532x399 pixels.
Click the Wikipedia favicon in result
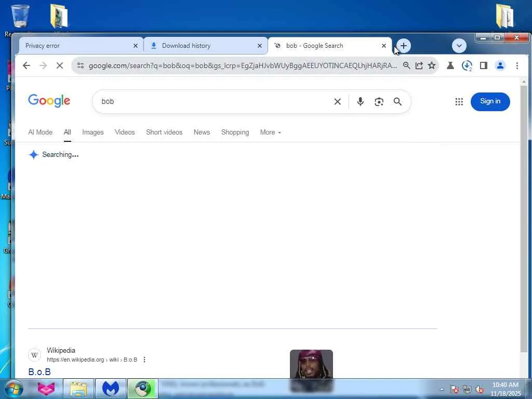(34, 355)
